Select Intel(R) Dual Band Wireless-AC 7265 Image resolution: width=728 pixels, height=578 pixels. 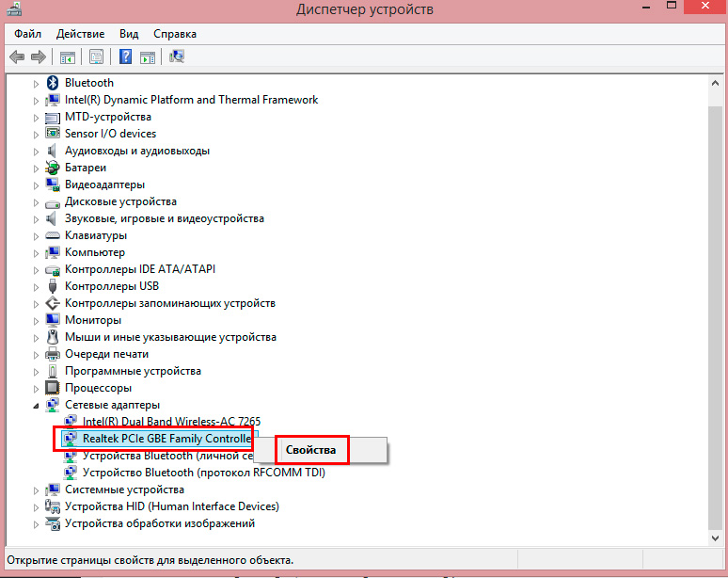pos(171,422)
